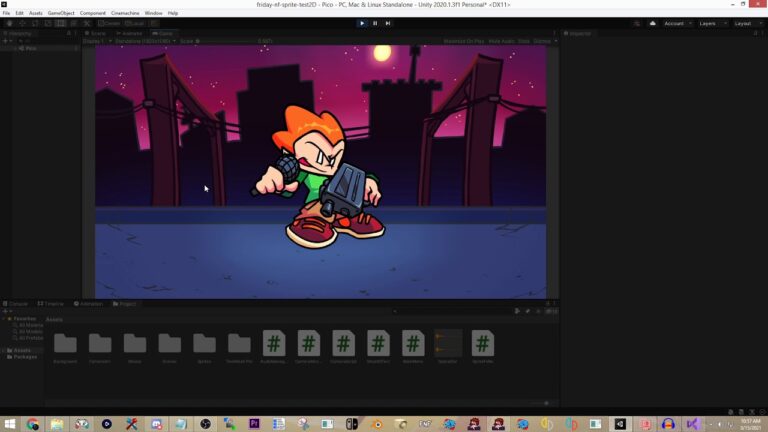Toggle Maximize On Play
This screenshot has width=768, height=432.
pyautogui.click(x=463, y=41)
